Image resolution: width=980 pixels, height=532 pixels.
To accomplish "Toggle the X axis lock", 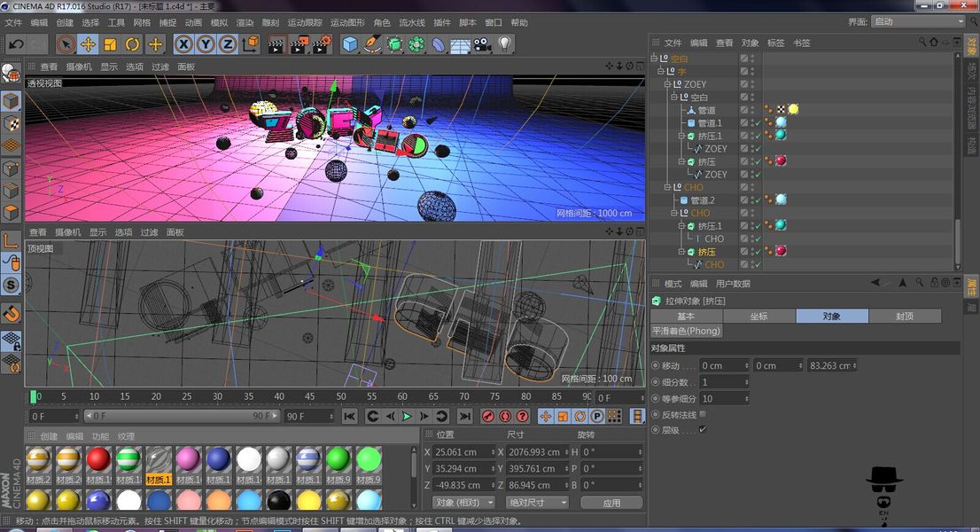I will coord(183,44).
